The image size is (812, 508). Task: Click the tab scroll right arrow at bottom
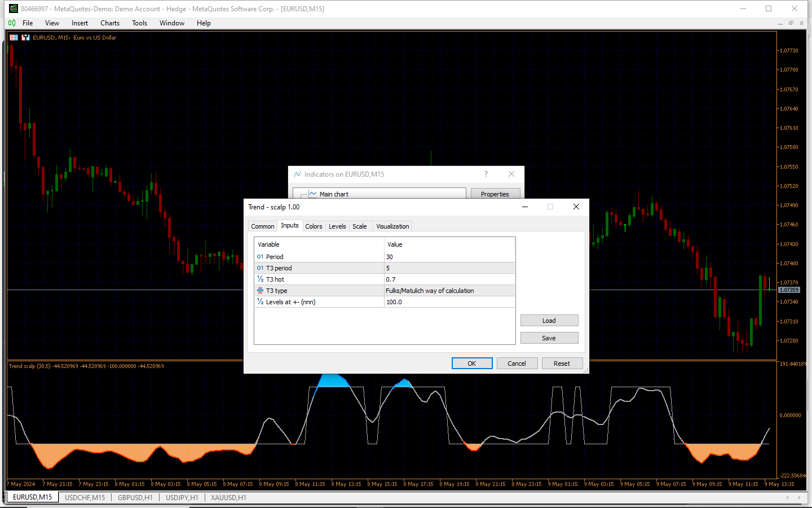click(799, 497)
